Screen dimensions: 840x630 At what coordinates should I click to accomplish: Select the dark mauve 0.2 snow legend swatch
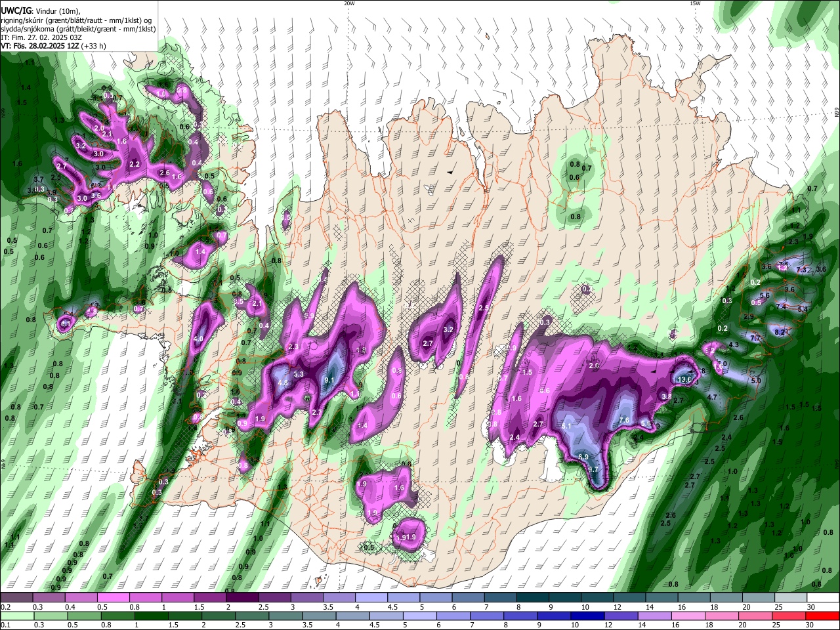[16, 597]
